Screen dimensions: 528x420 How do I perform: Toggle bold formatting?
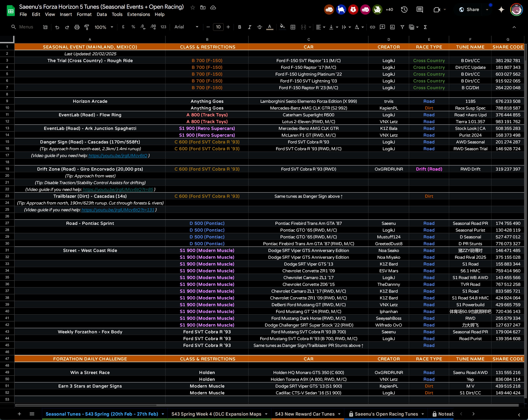click(x=240, y=27)
